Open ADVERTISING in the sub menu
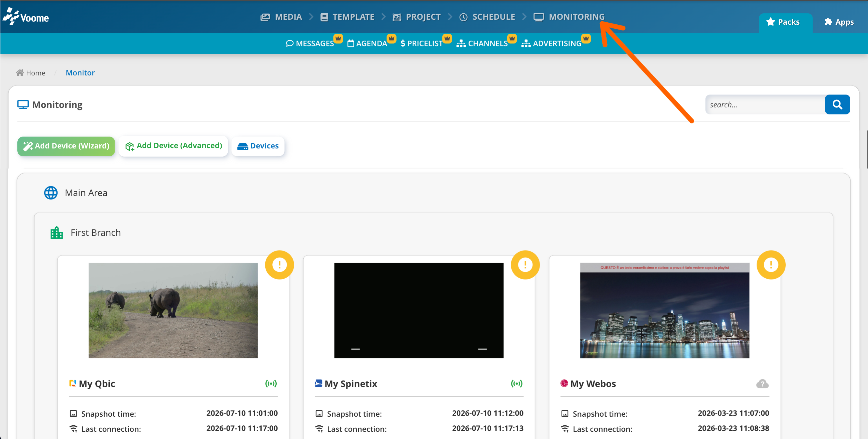 point(551,43)
